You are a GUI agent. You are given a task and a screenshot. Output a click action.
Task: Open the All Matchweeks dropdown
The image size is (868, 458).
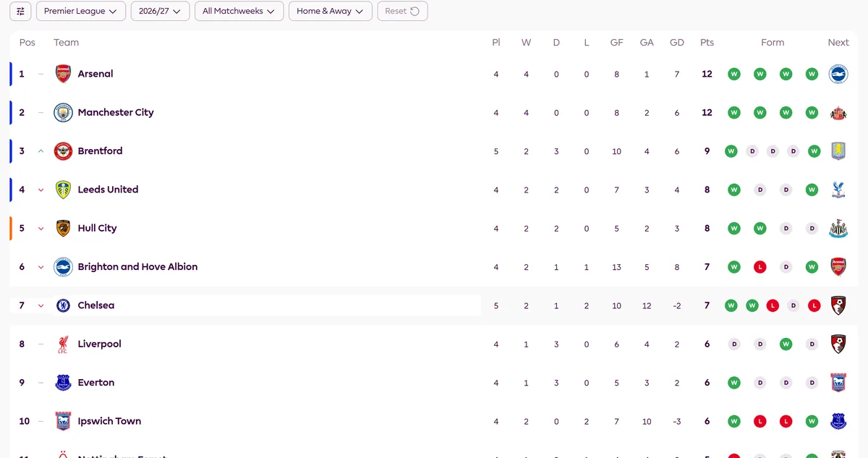[239, 11]
